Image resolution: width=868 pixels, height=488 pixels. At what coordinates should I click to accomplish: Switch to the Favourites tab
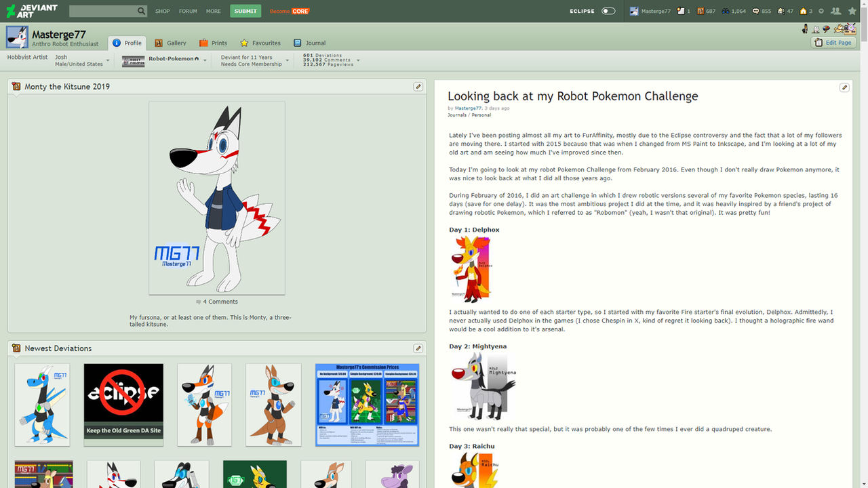click(260, 43)
